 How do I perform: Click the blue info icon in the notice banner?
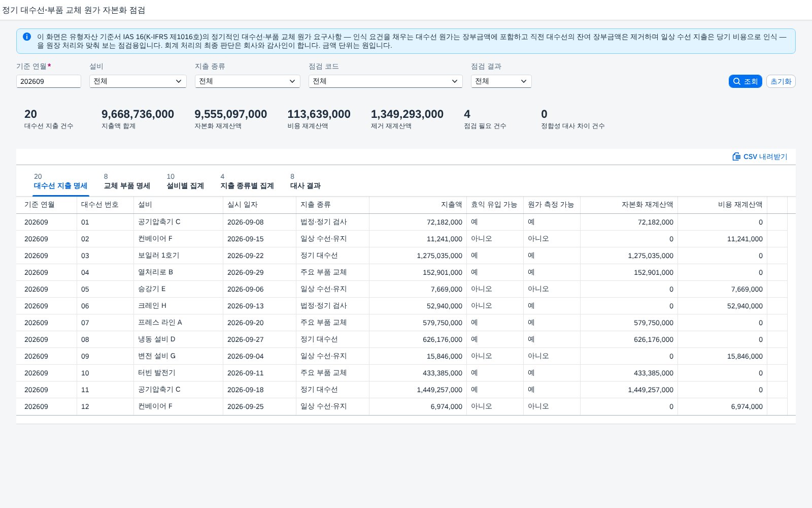(x=27, y=37)
